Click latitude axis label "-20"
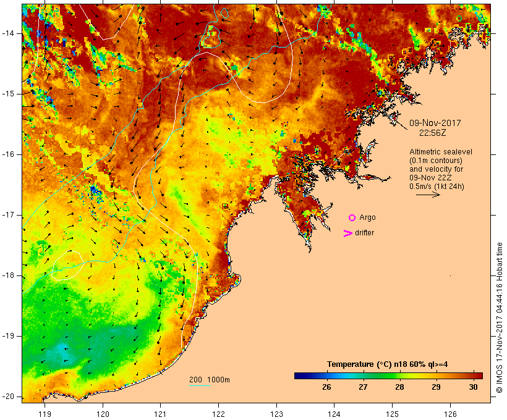 tap(8, 397)
